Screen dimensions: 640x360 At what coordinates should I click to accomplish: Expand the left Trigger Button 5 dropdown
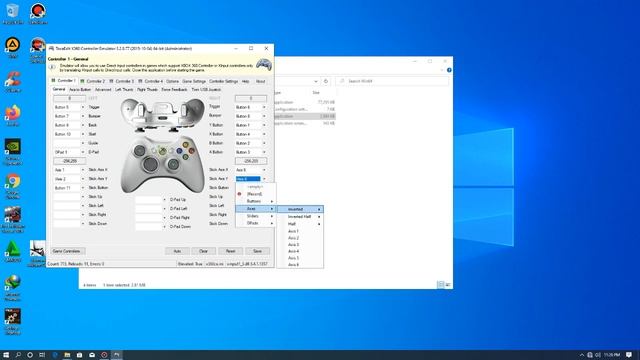point(83,107)
